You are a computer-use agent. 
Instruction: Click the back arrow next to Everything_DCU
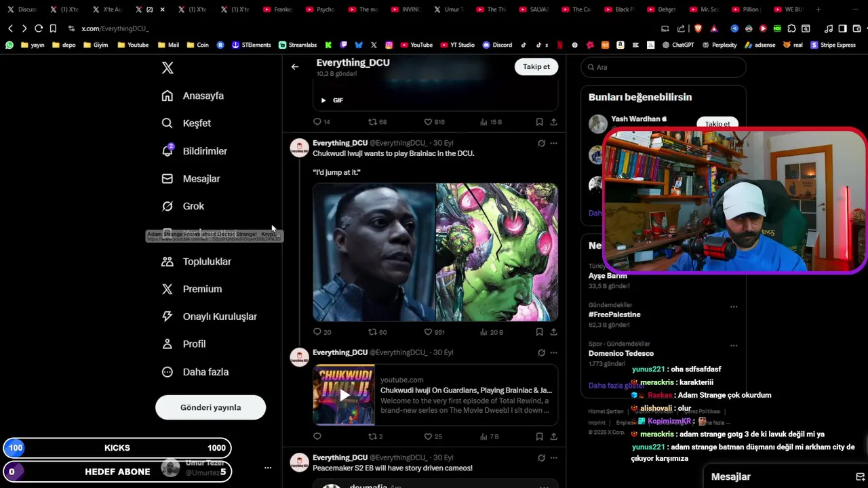point(294,66)
